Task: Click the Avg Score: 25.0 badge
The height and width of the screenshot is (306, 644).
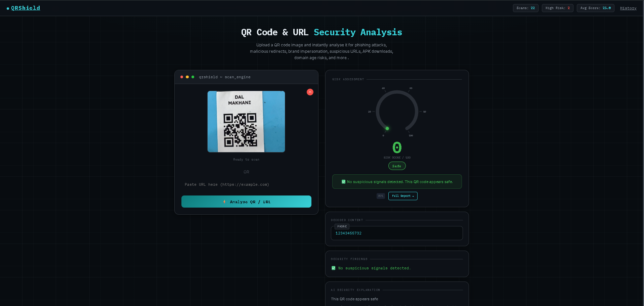Action: 595,8
